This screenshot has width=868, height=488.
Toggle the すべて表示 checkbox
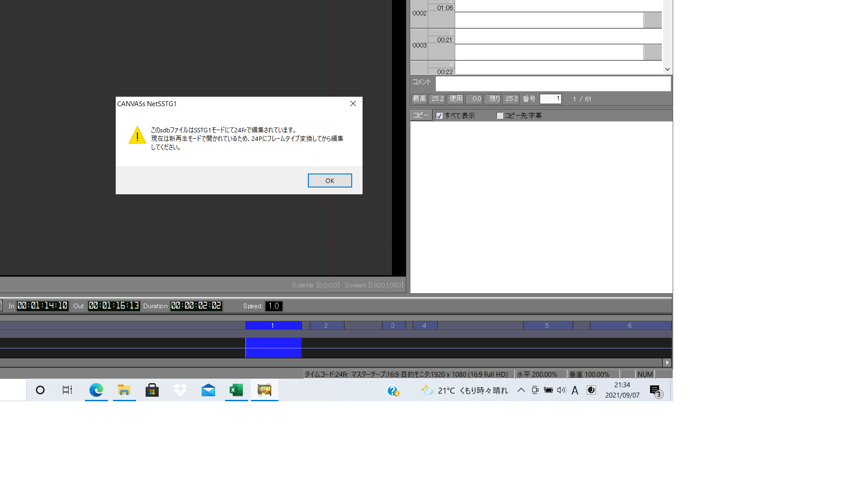pos(439,116)
